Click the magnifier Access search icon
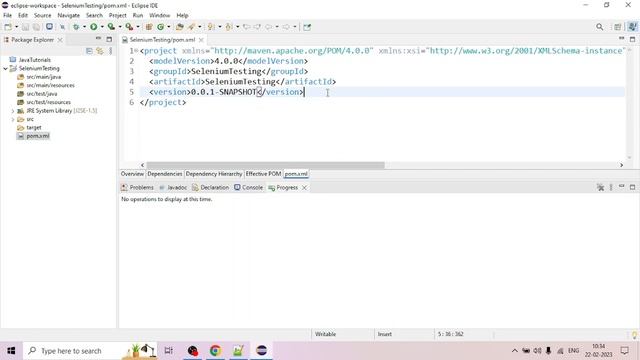The width and height of the screenshot is (640, 360). (x=599, y=27)
